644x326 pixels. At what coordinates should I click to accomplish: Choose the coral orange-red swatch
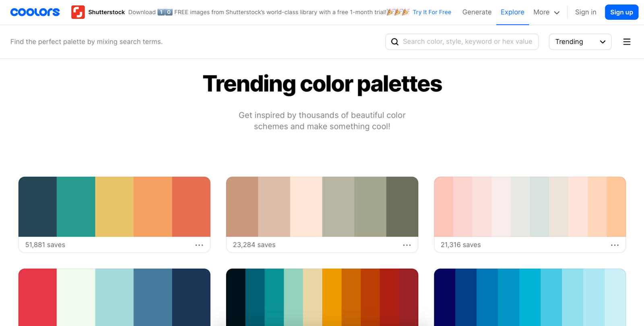tap(191, 206)
